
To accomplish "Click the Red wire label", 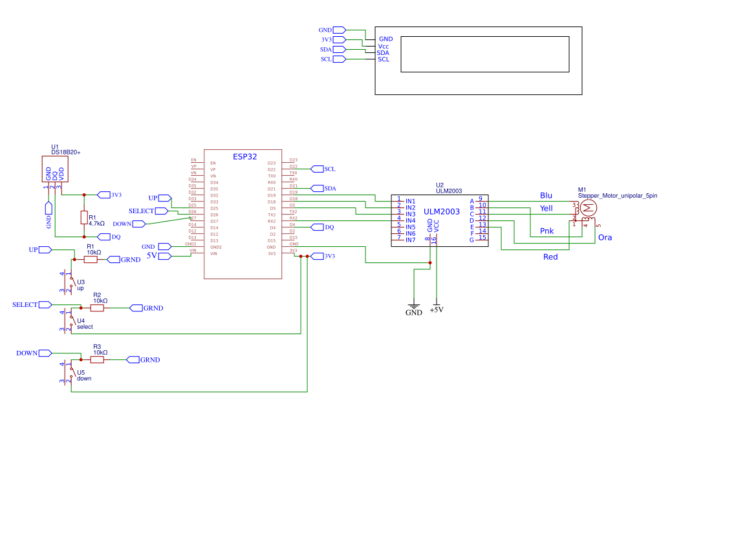I will pos(550,257).
